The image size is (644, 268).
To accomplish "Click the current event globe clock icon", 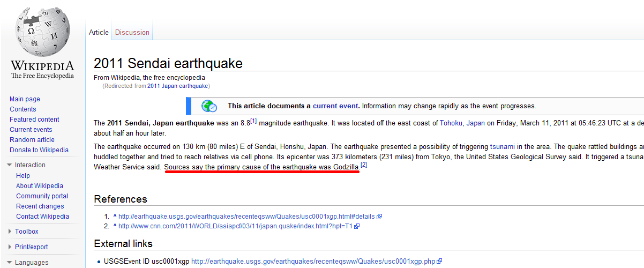I will pos(209,106).
